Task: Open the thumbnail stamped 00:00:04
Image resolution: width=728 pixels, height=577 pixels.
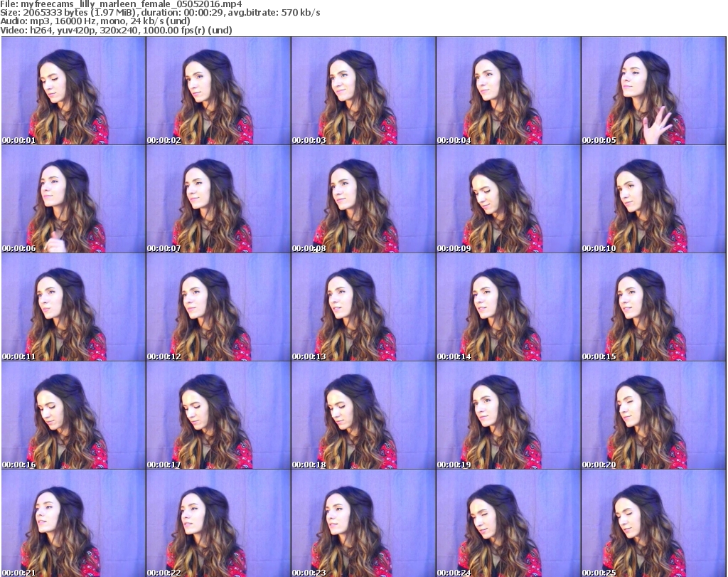Action: point(508,90)
